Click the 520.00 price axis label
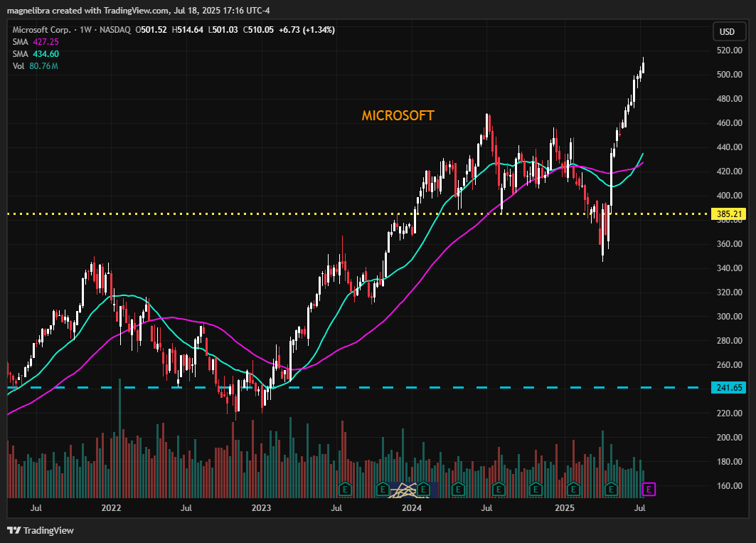The height and width of the screenshot is (543, 756). point(729,51)
